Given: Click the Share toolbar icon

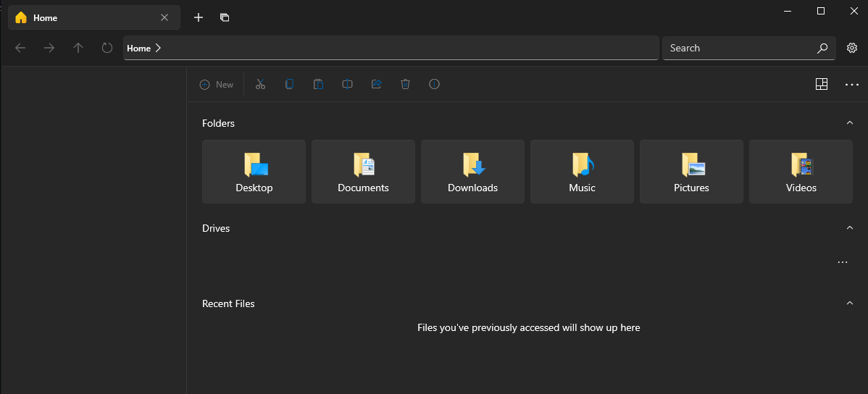Looking at the screenshot, I should tap(377, 84).
